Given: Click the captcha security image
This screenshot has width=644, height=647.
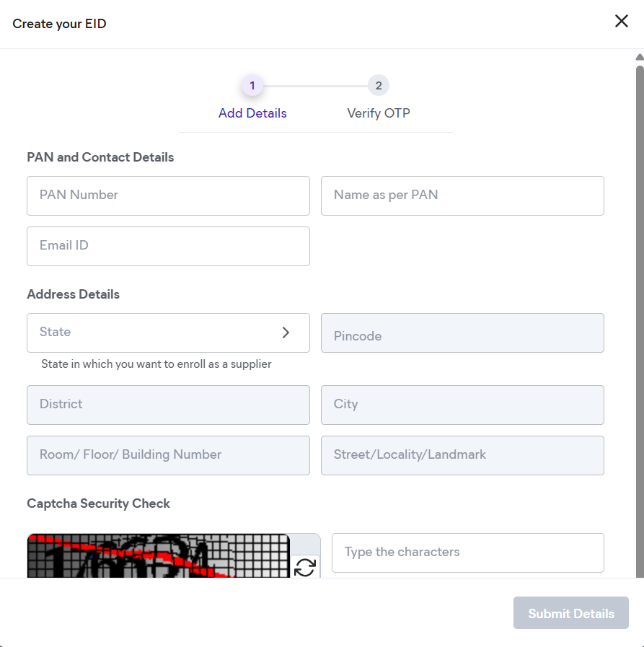Looking at the screenshot, I should tap(158, 556).
